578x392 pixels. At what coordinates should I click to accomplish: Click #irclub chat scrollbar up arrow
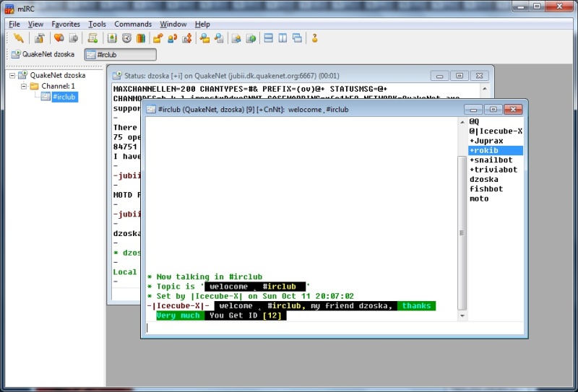tap(462, 121)
